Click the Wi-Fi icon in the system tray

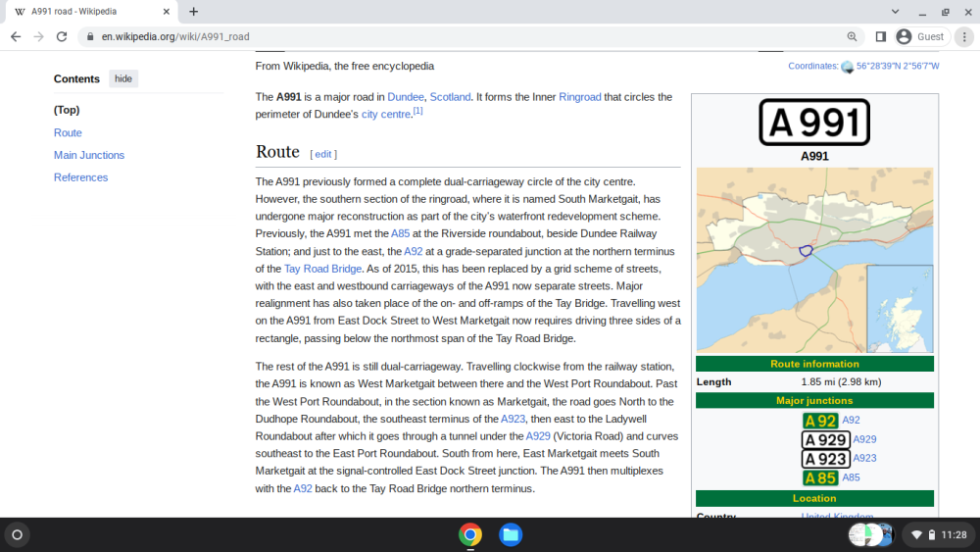(917, 535)
